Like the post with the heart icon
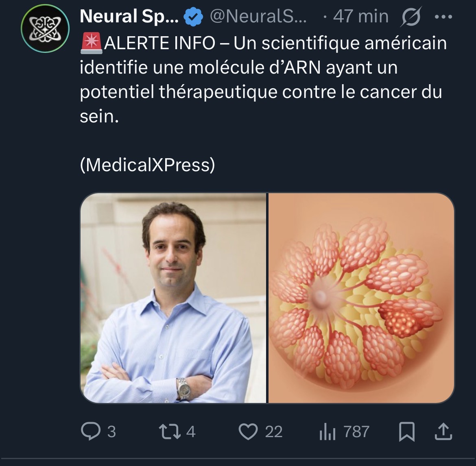 click(248, 431)
